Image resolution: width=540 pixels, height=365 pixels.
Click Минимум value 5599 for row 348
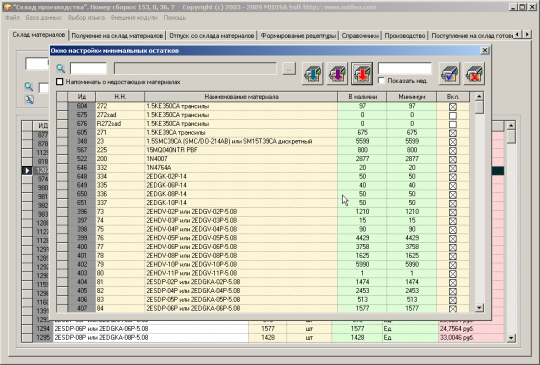tap(412, 141)
